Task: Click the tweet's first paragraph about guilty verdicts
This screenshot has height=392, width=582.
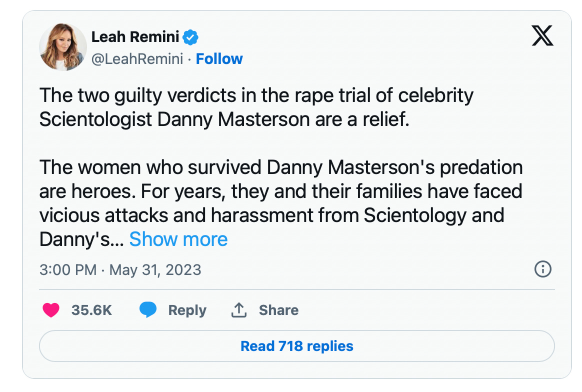Action: pyautogui.click(x=256, y=108)
